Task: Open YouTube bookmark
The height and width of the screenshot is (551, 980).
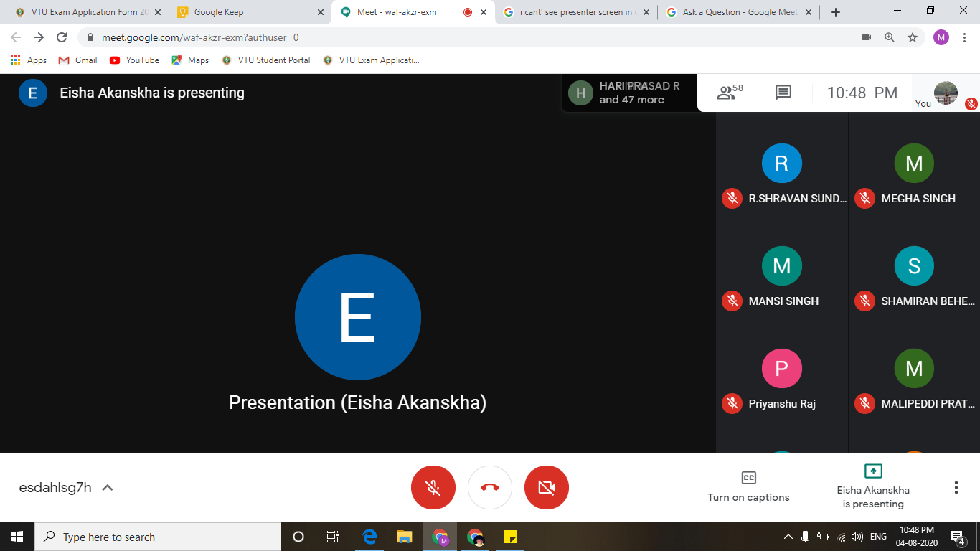Action: (134, 60)
